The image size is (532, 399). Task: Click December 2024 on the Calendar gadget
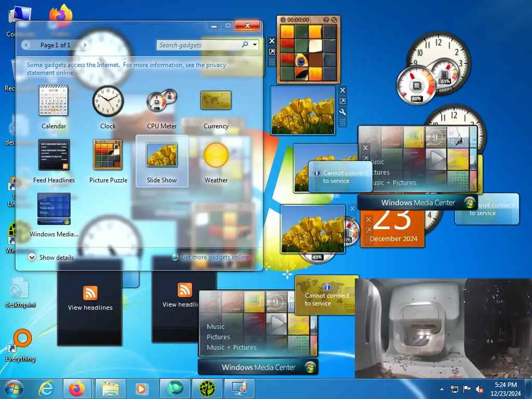tap(394, 239)
